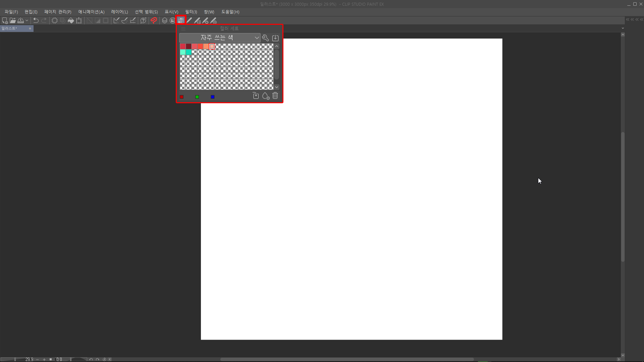Click the New document icon in toolbar

click(x=5, y=20)
